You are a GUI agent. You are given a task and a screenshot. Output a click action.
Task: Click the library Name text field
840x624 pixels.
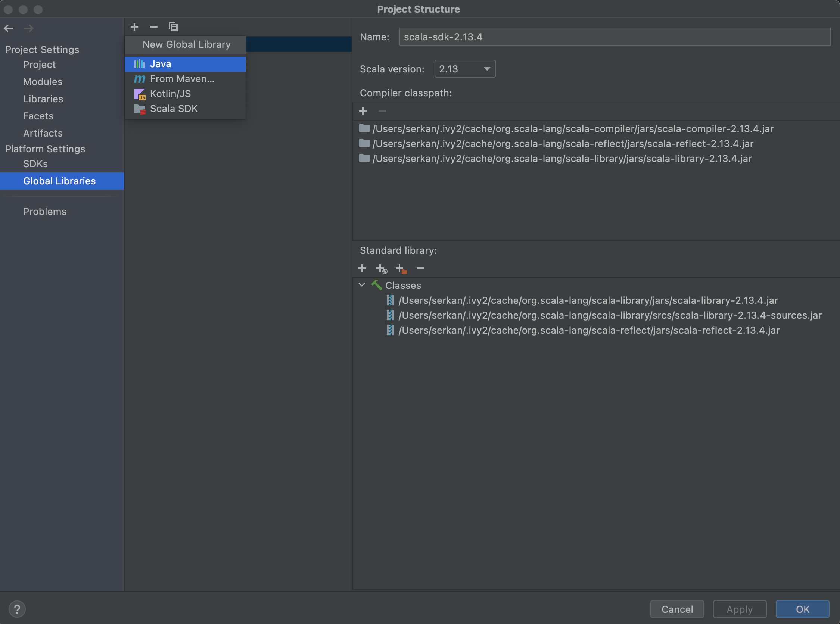pyautogui.click(x=615, y=37)
